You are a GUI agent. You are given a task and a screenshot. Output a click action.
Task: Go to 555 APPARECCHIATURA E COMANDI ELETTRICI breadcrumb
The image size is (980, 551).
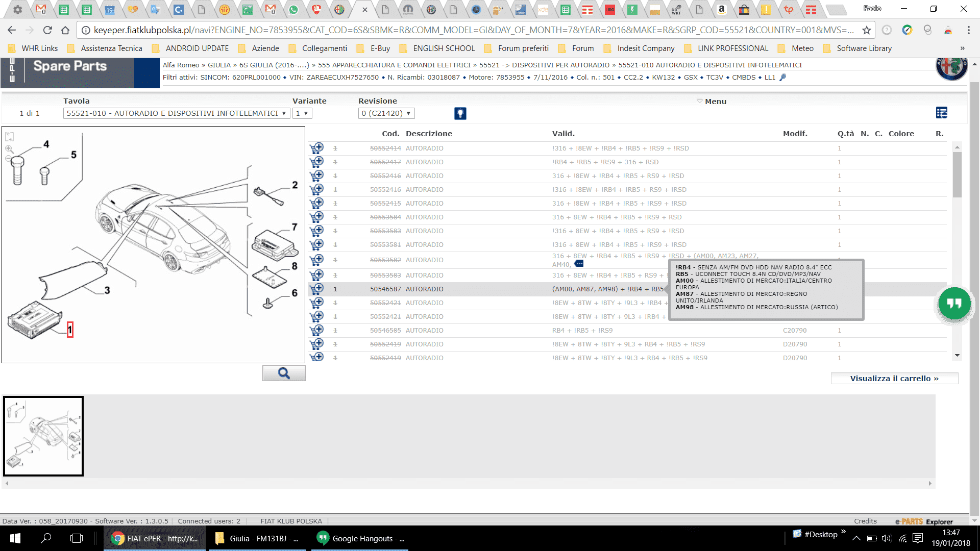(x=394, y=65)
